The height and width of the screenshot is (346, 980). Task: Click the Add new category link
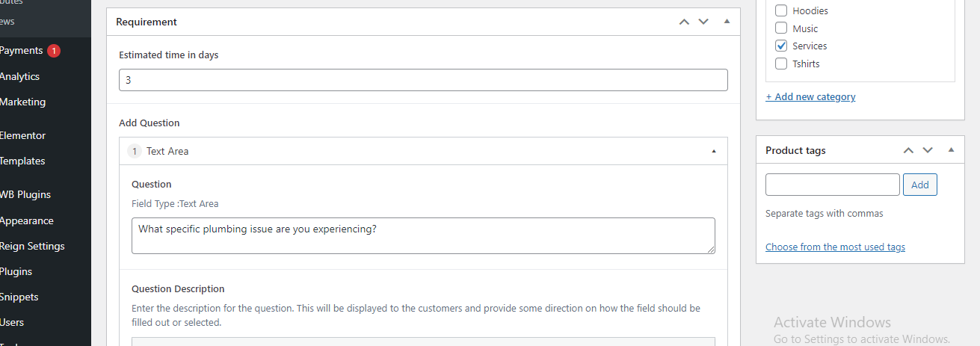coord(810,96)
